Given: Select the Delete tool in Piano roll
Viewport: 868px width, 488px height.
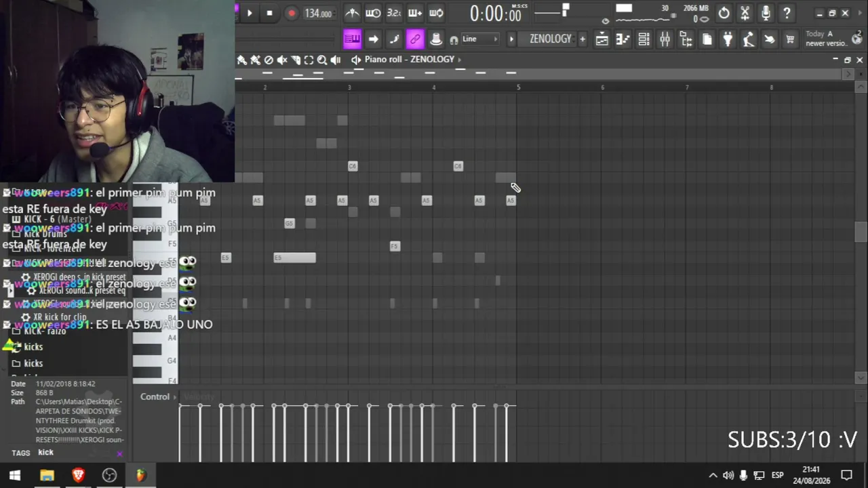Looking at the screenshot, I should (269, 60).
